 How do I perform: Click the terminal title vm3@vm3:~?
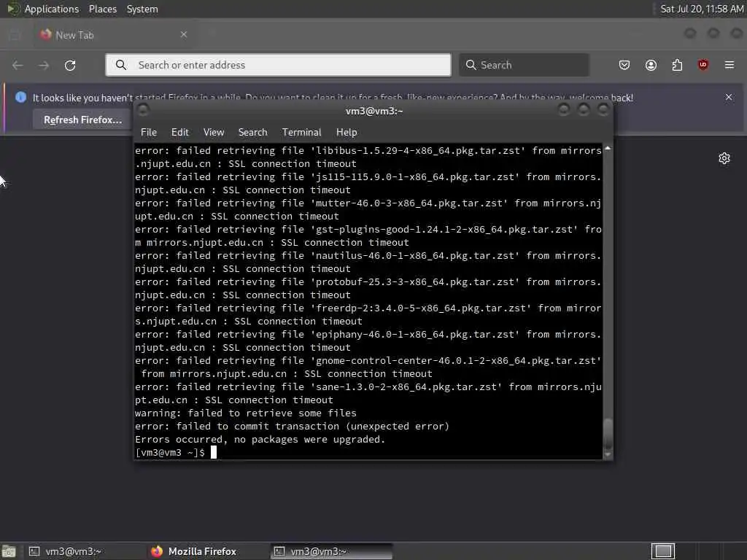coord(374,111)
